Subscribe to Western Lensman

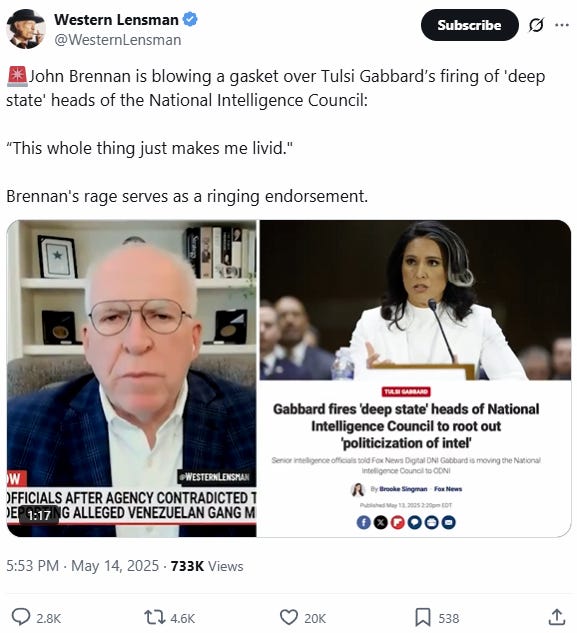(470, 25)
